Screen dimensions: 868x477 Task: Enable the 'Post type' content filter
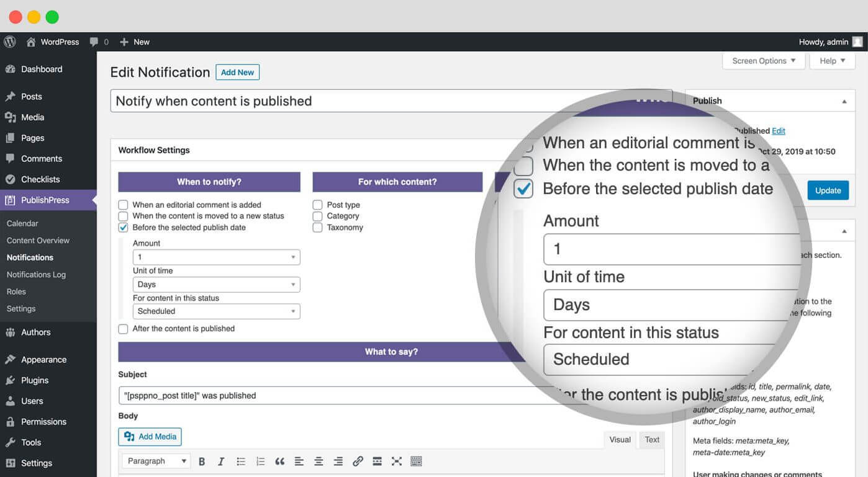318,205
